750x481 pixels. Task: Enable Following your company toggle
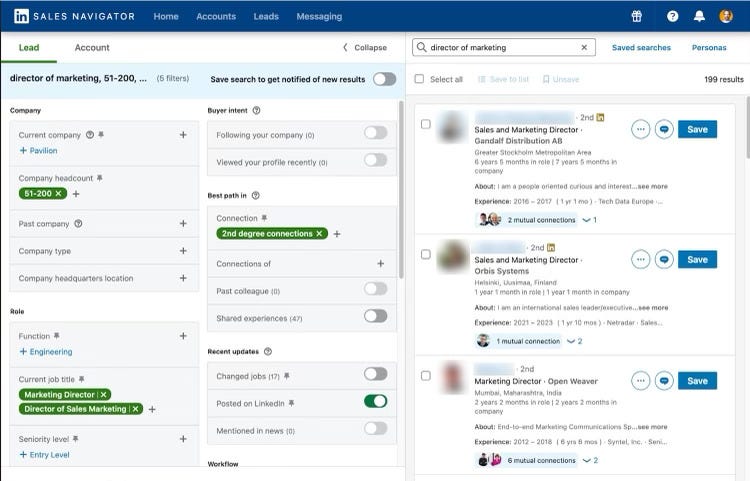[375, 133]
